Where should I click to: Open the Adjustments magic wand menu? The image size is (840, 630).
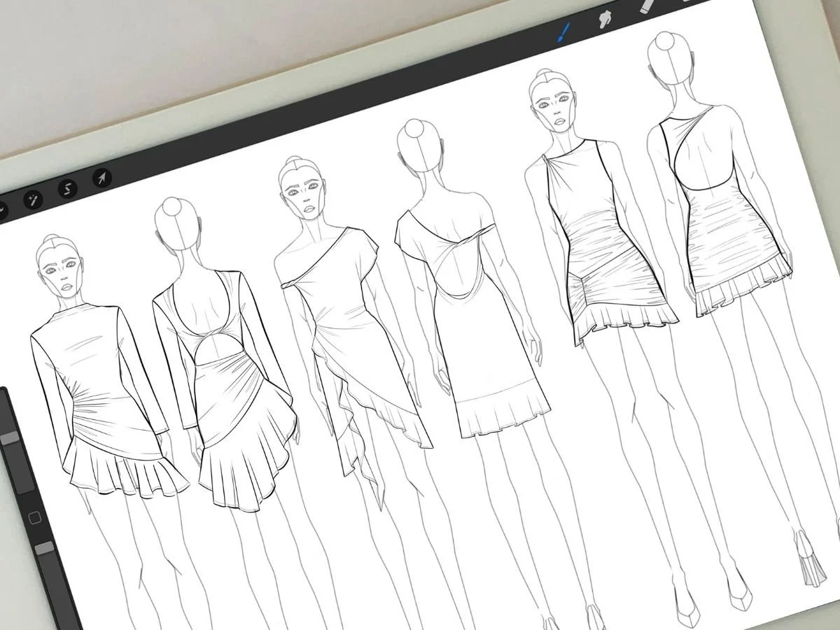coord(32,199)
